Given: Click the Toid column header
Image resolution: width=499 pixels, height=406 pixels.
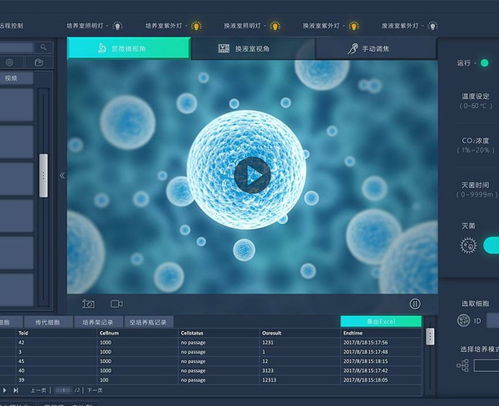Looking at the screenshot, I should [23, 333].
